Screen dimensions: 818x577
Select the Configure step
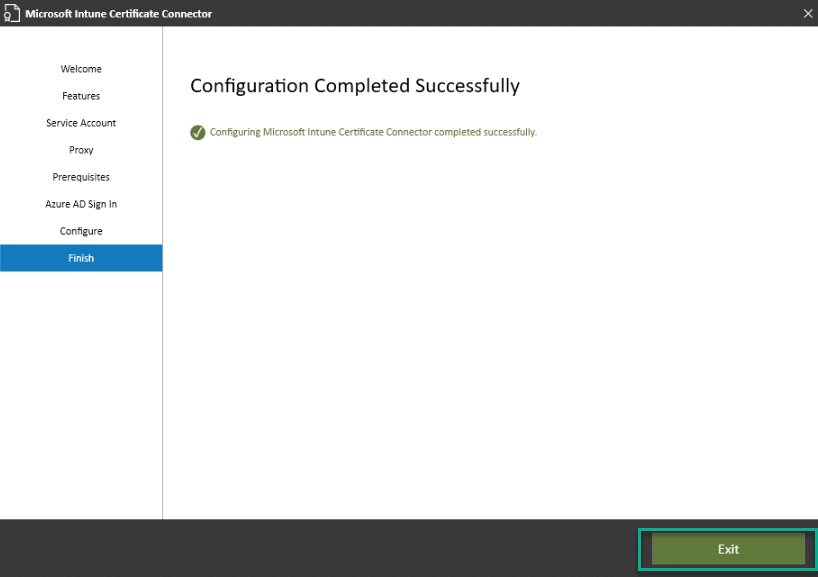(x=81, y=231)
